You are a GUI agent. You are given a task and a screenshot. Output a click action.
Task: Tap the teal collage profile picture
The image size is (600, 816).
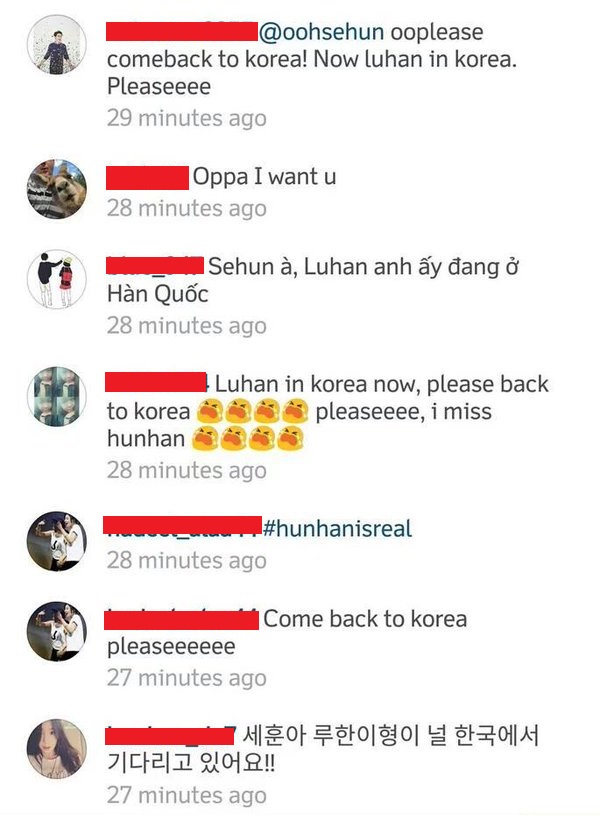[57, 397]
